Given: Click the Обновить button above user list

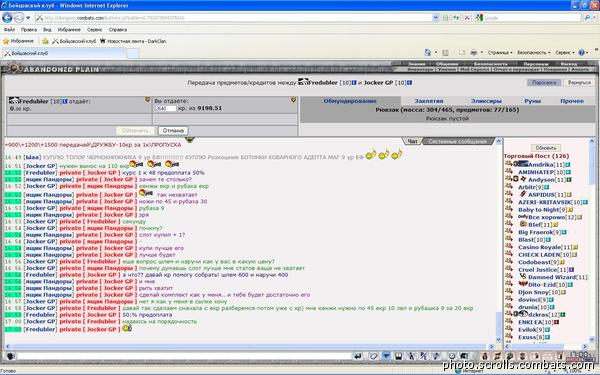Looking at the screenshot, I should click(546, 148).
